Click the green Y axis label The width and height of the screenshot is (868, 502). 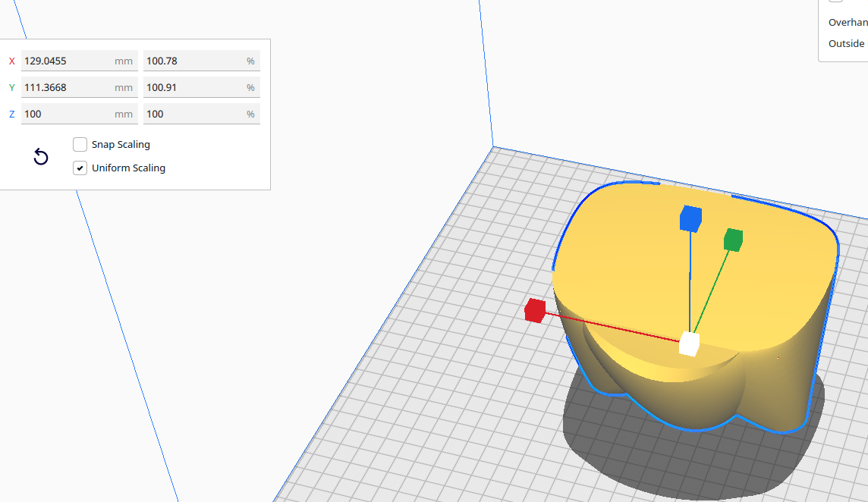coord(11,87)
